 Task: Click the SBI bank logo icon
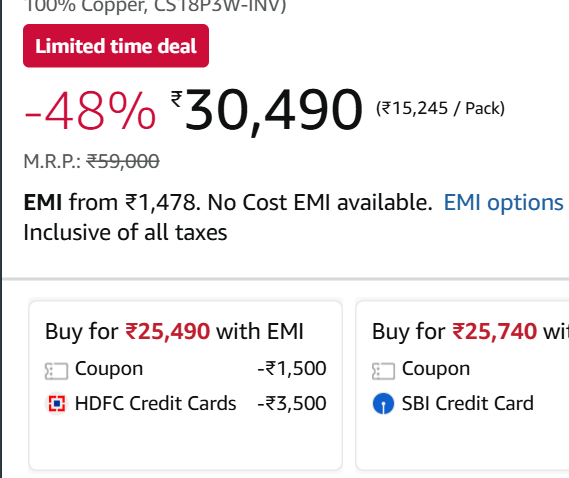(383, 404)
